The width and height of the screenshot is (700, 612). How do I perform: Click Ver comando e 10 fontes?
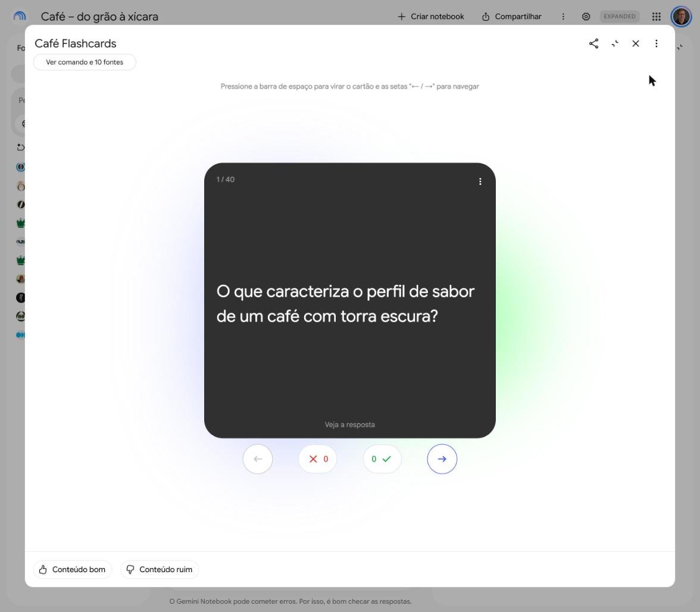tap(85, 62)
